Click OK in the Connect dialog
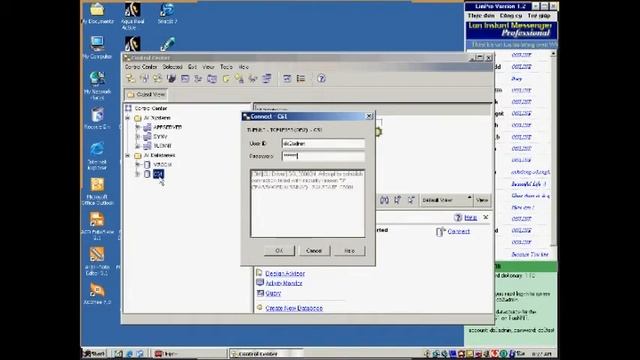 (279, 251)
